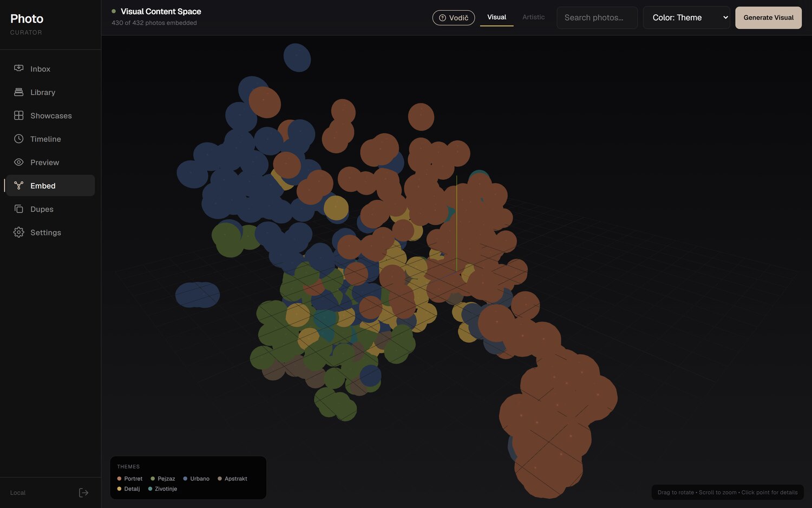Viewport: 812px width, 508px height.
Task: Click the Inbox tray icon
Action: 19,69
